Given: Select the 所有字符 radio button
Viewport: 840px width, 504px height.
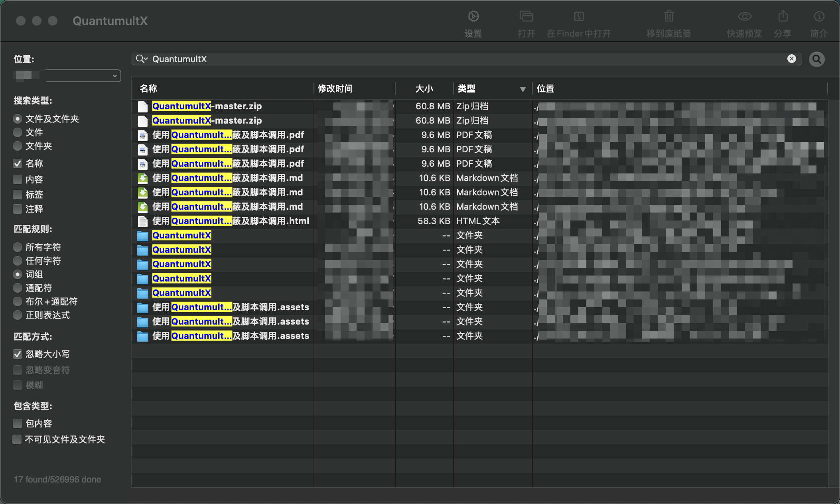Looking at the screenshot, I should [18, 247].
